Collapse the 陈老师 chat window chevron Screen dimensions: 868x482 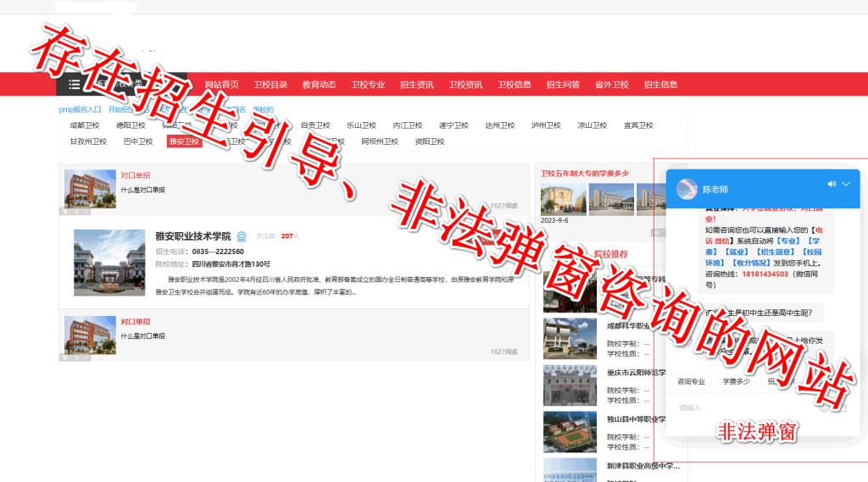846,184
